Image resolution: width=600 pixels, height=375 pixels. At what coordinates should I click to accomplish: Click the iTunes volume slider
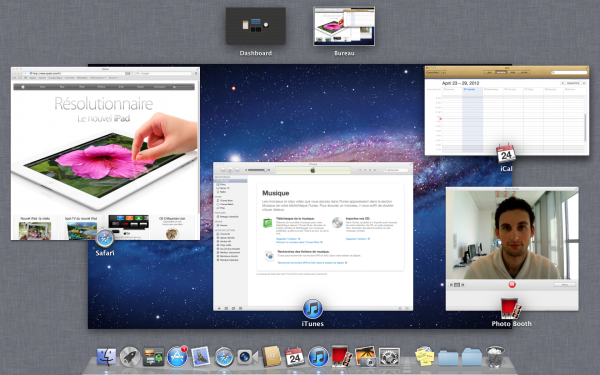(257, 170)
